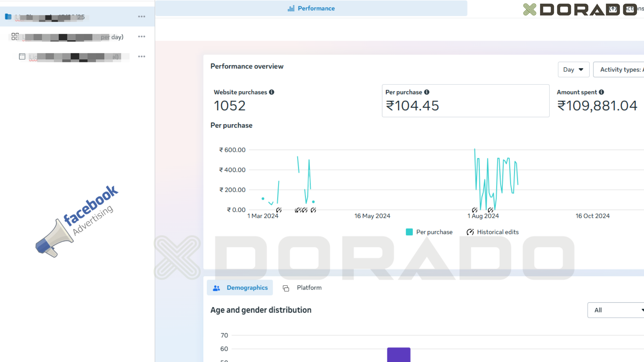Open the Activity types dropdown

(x=619, y=70)
